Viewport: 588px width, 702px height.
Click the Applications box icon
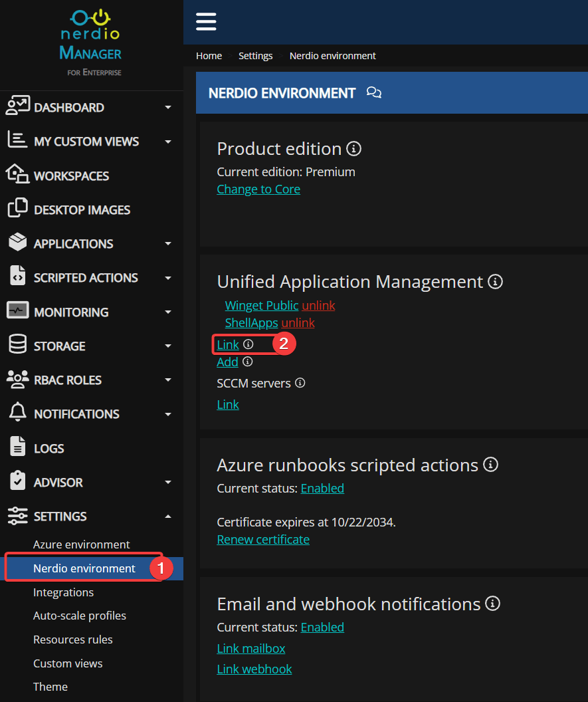(x=18, y=242)
